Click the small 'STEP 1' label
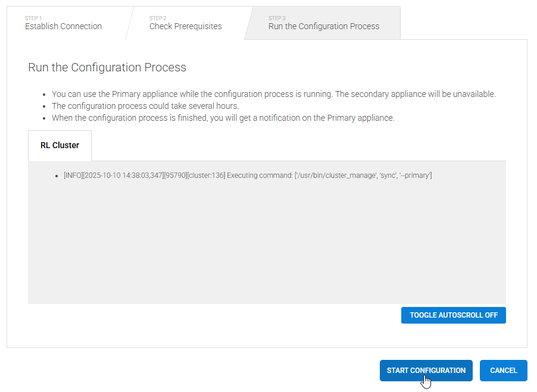Image resolution: width=537 pixels, height=392 pixels. [33, 18]
